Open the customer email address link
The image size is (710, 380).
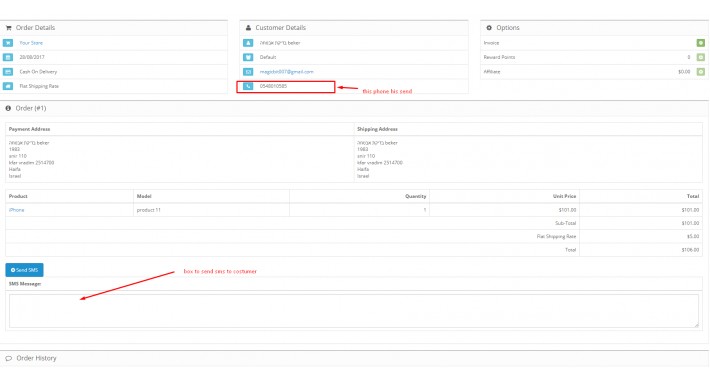pos(287,72)
